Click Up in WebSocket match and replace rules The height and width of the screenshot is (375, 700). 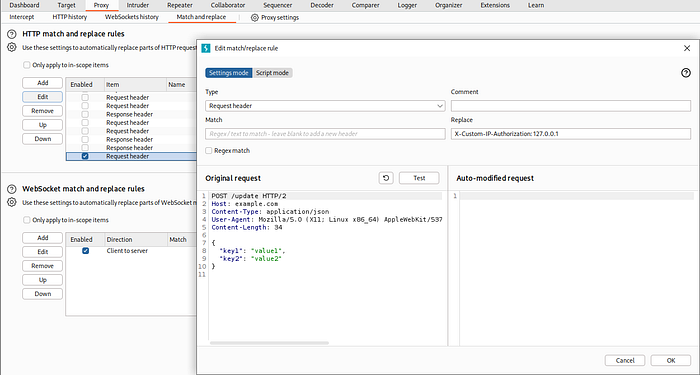tap(43, 280)
